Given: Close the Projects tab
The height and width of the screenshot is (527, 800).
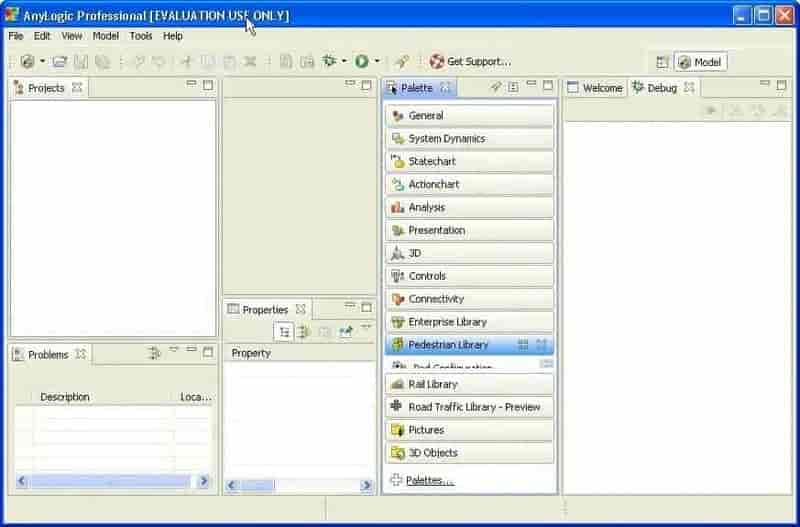Looking at the screenshot, I should (77, 88).
